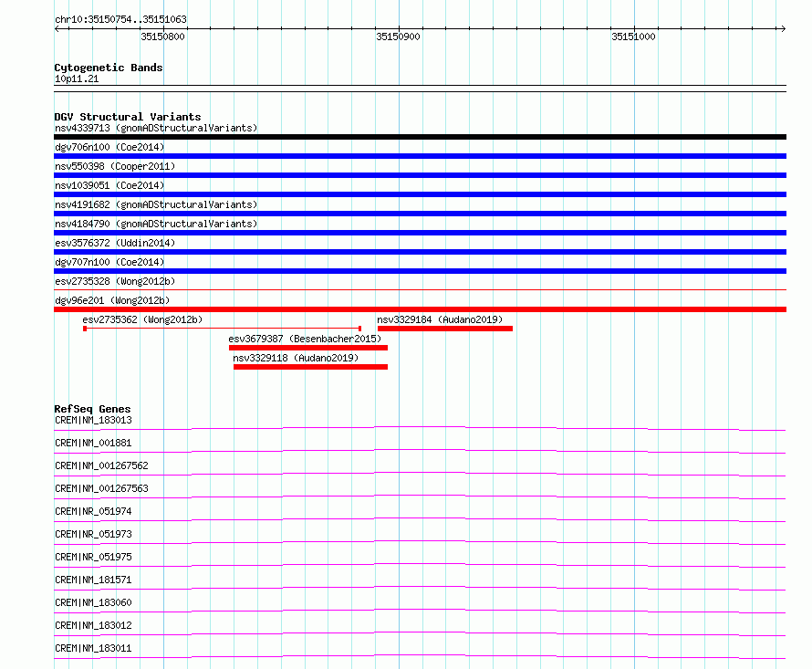Viewport: 812px width, 669px height.
Task: Select transcript CREM|NM_001267562
Action: coord(101,465)
